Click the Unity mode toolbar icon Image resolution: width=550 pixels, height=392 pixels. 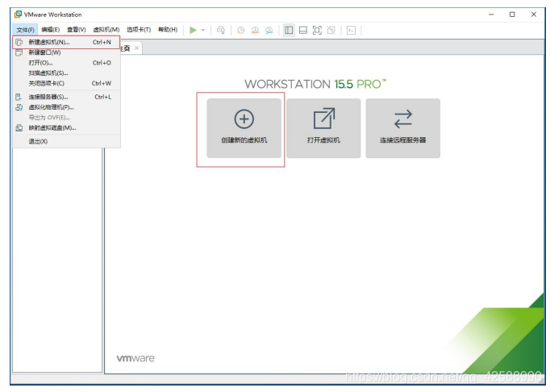click(x=331, y=30)
